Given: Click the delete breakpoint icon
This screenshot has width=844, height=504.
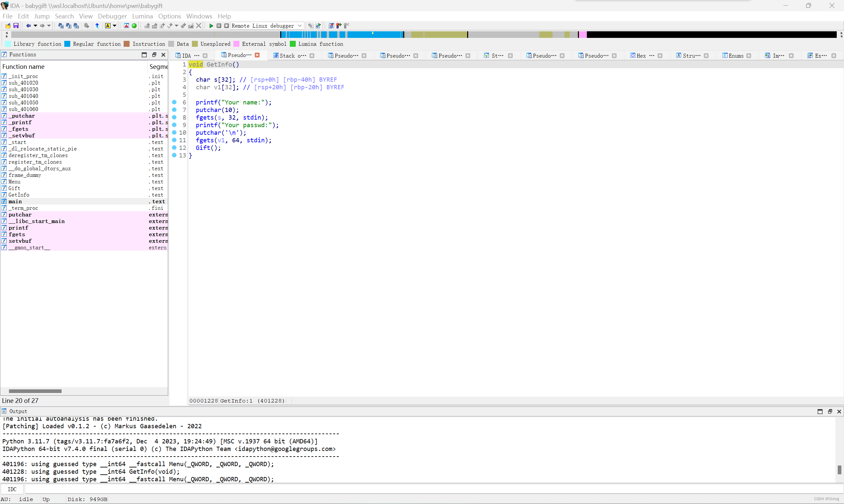Looking at the screenshot, I should (347, 26).
